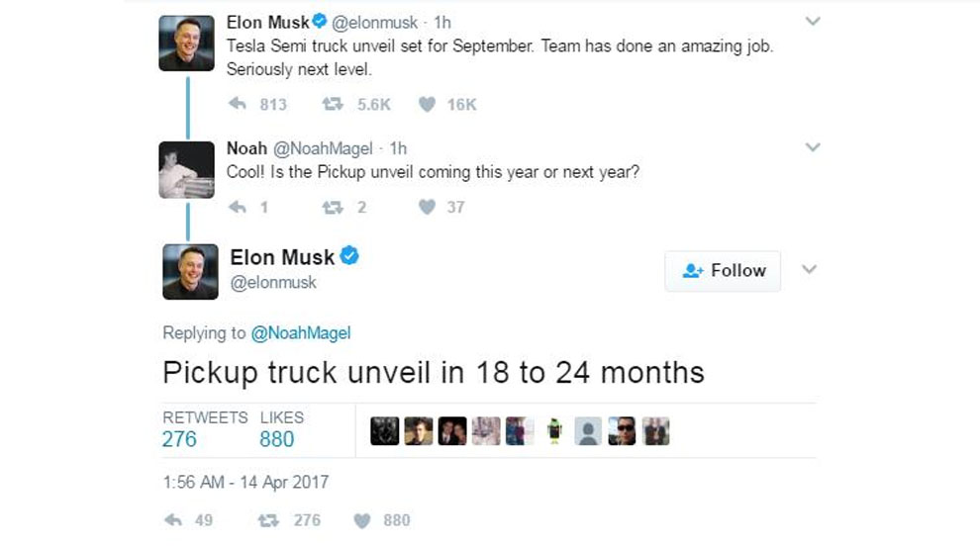Click Elon Musk's avatar on the top tweet

(186, 43)
